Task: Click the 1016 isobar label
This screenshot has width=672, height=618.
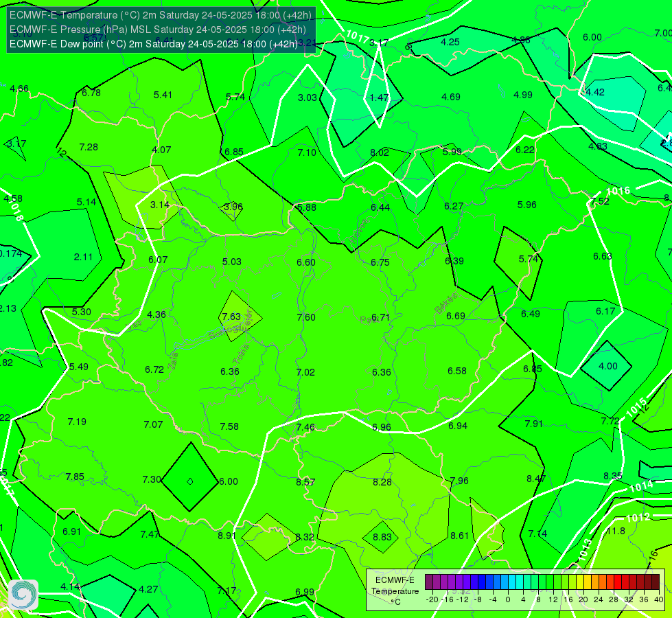Action: (x=618, y=192)
